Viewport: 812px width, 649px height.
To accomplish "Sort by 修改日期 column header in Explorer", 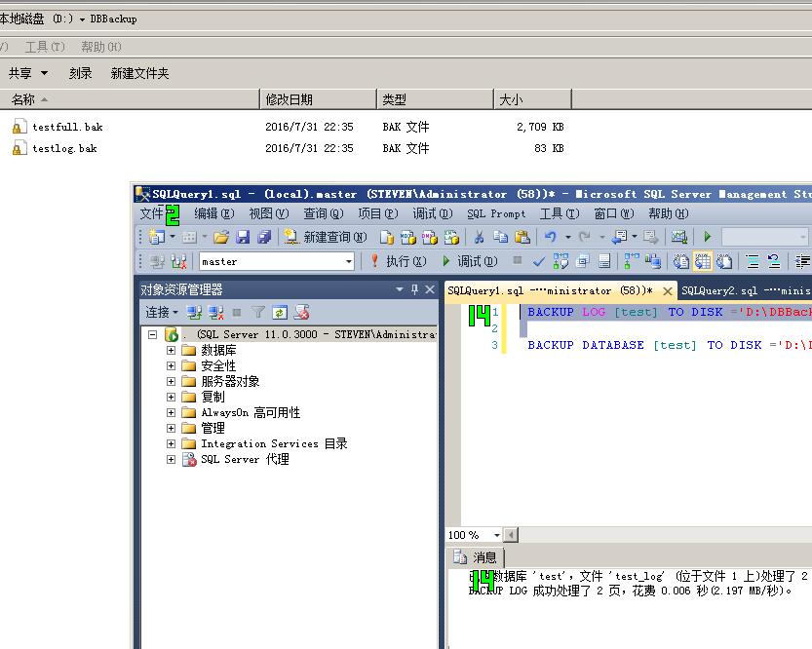I will tap(318, 99).
